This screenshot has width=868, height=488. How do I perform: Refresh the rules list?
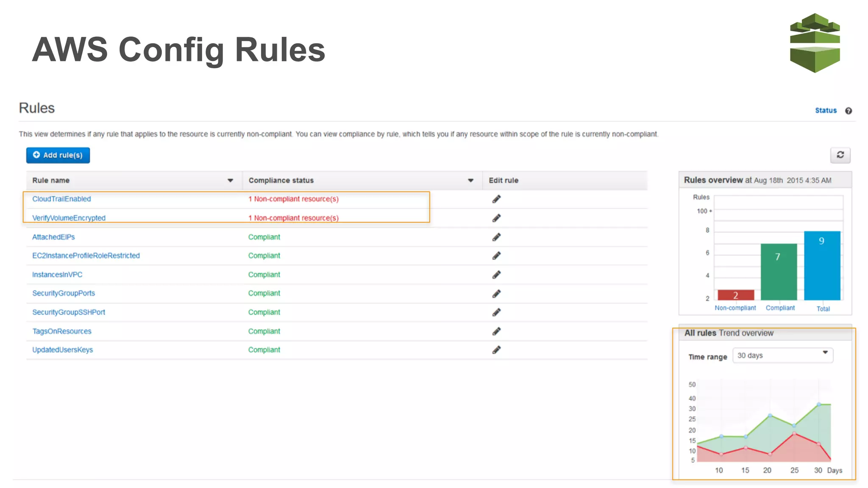pyautogui.click(x=840, y=155)
